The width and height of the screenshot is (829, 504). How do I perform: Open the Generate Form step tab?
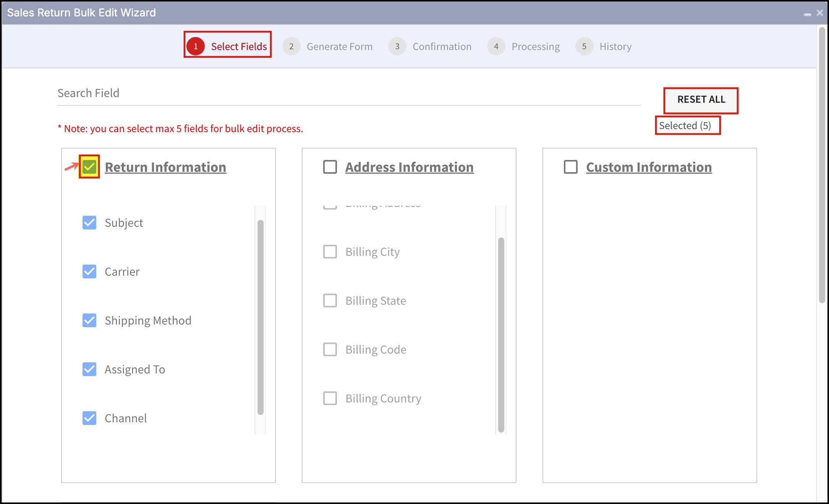point(339,47)
